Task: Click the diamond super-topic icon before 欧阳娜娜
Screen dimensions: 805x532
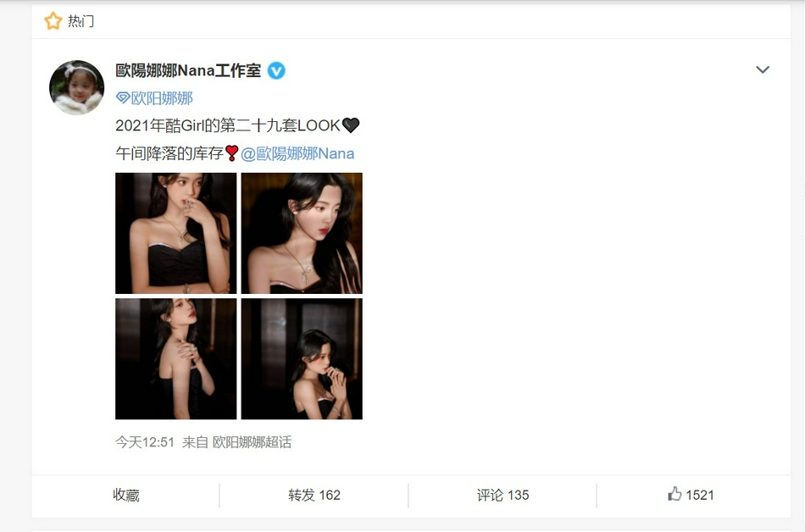Action: click(x=123, y=97)
